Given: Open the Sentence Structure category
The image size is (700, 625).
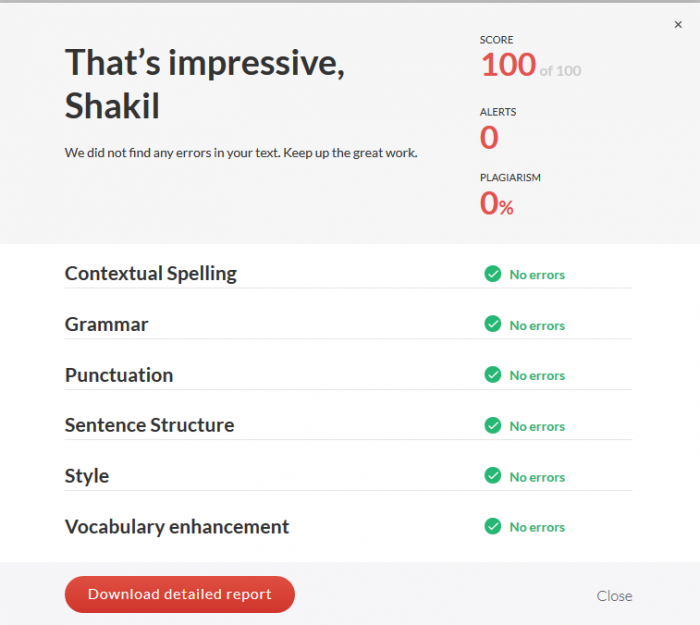Looking at the screenshot, I should 150,425.
